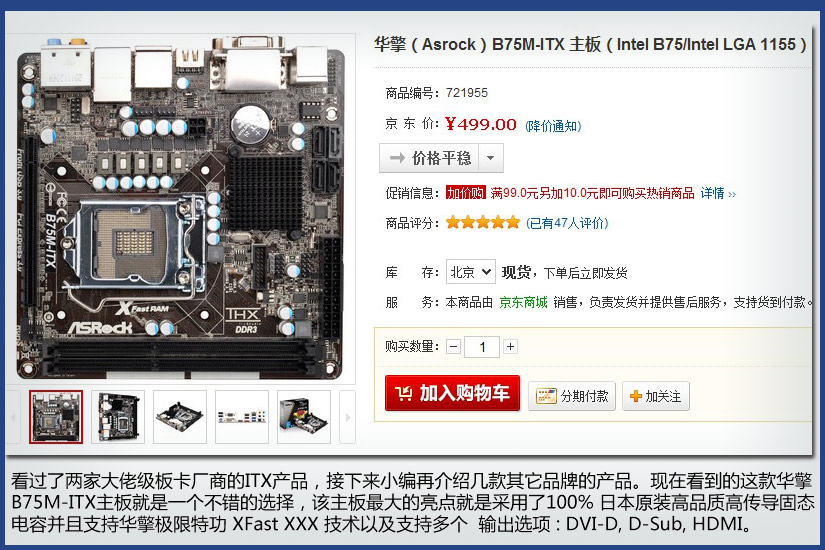Open 降价通知 price drop notification link
The height and width of the screenshot is (550, 825).
(x=553, y=126)
